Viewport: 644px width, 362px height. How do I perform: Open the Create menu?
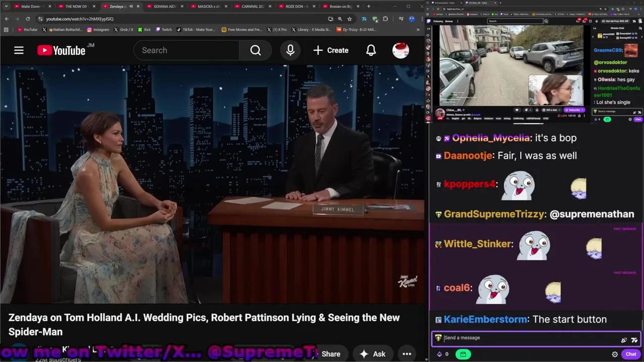(331, 50)
